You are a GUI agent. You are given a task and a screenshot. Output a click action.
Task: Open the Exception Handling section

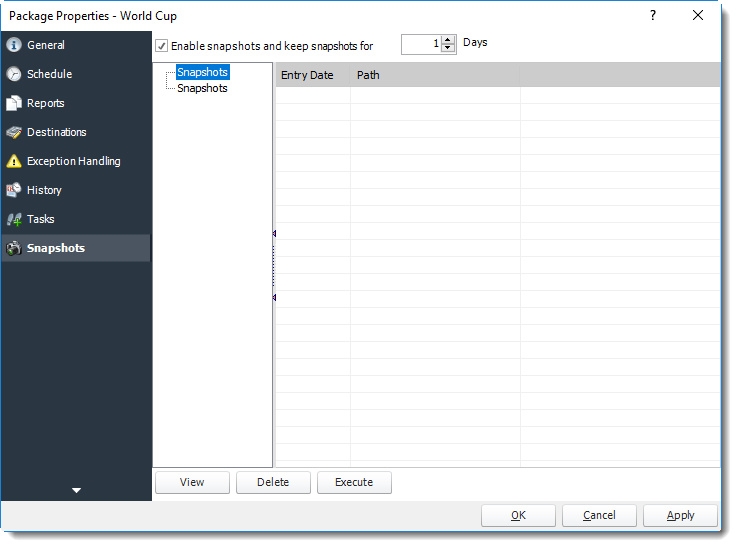pos(74,161)
